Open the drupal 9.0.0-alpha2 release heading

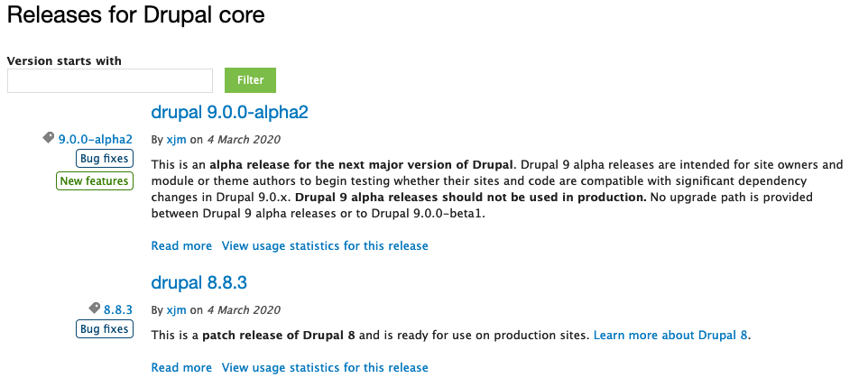pos(229,113)
